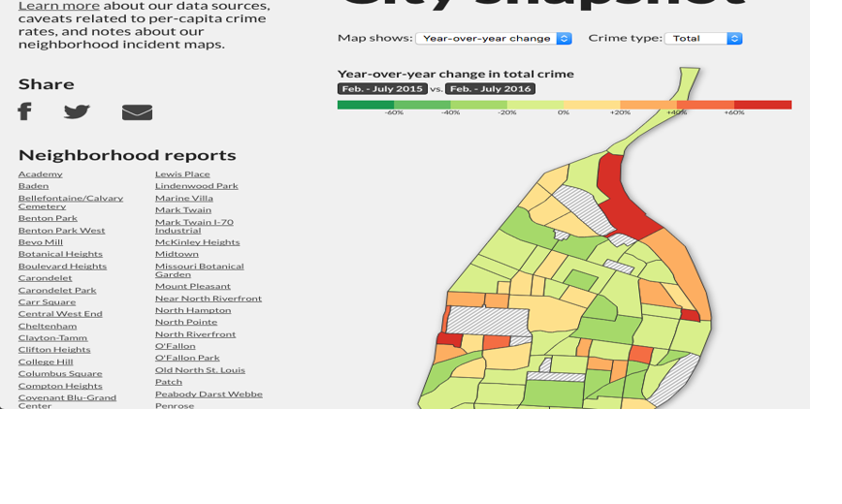
Task: Click the pale yellow legend segment between 0% and +20%
Action: click(592, 105)
